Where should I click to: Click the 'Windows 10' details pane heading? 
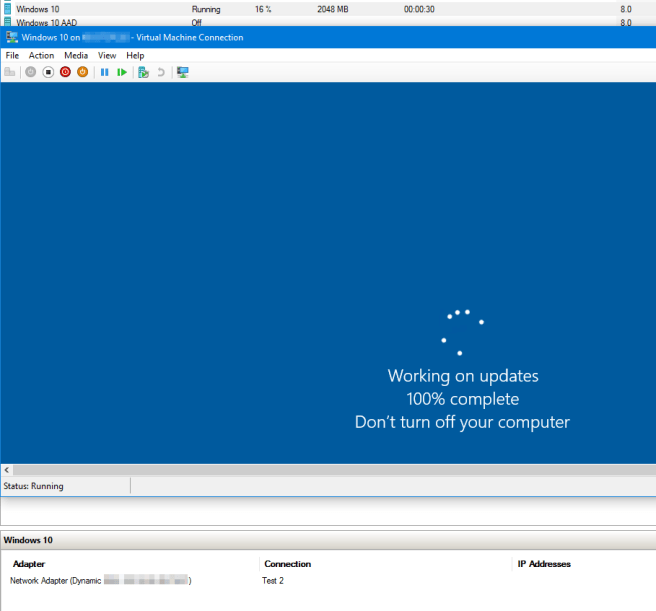tap(28, 540)
